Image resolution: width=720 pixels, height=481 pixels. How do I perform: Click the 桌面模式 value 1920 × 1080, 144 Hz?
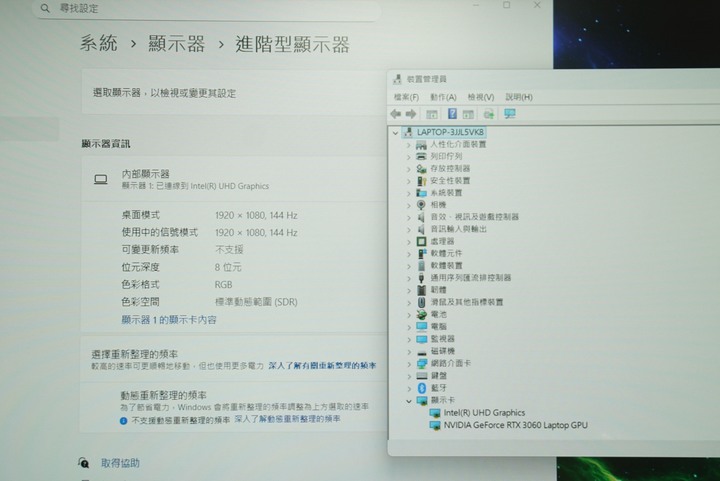click(x=256, y=215)
